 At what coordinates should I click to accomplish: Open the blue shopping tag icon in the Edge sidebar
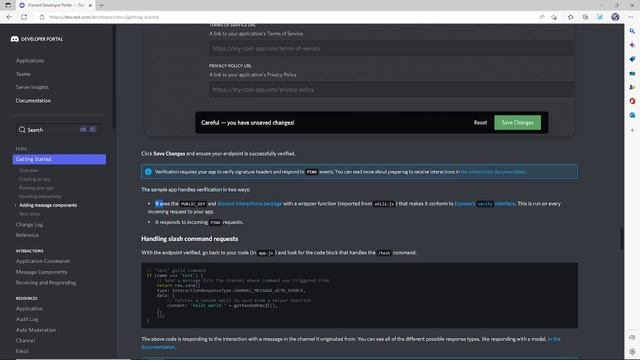632,59
